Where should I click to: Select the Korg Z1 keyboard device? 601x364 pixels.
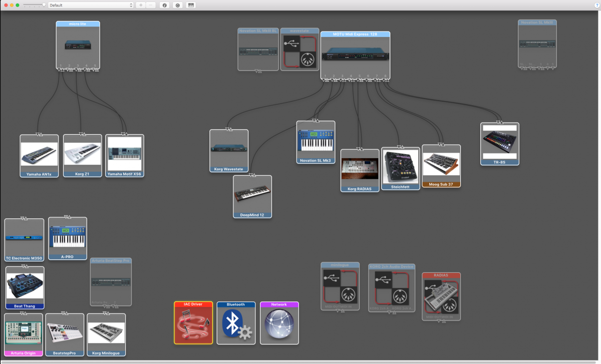[82, 155]
